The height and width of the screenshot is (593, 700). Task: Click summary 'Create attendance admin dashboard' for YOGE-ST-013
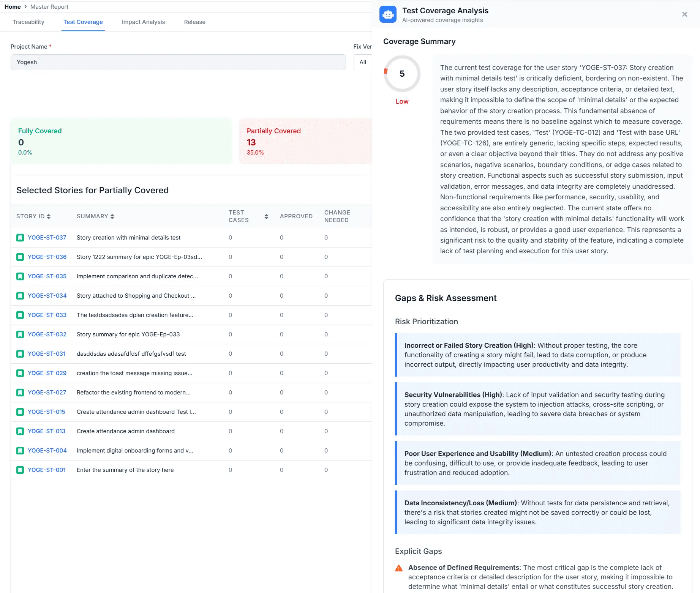(126, 431)
